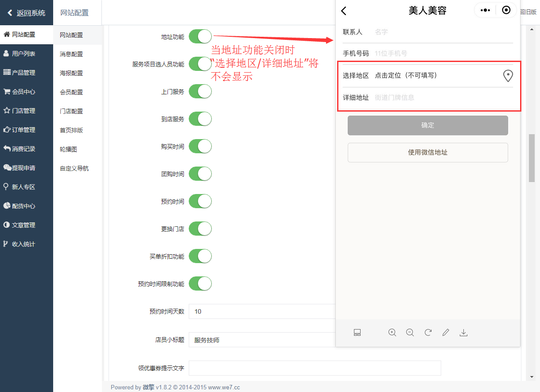Click the zoom in magnifier icon
The height and width of the screenshot is (392, 540).
(392, 333)
